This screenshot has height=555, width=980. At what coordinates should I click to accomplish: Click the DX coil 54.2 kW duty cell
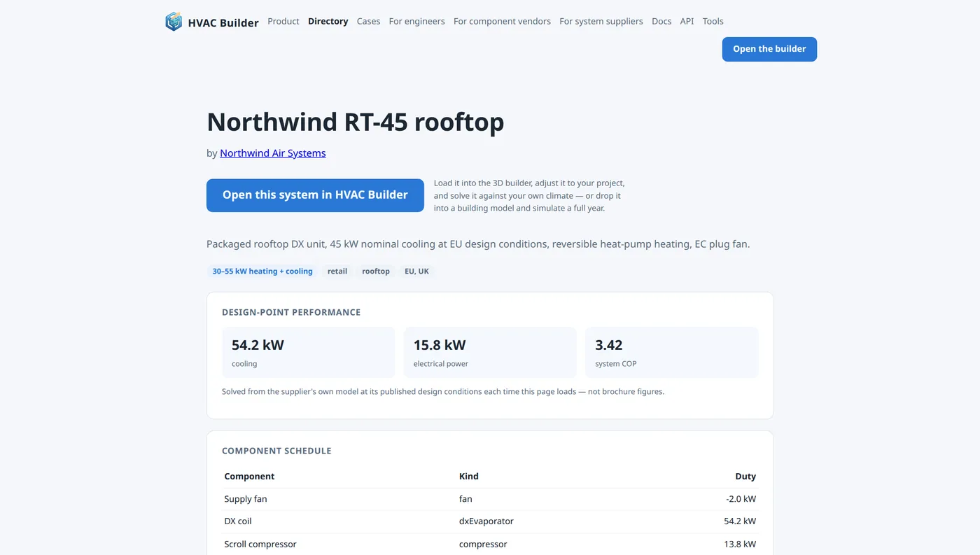pos(741,521)
